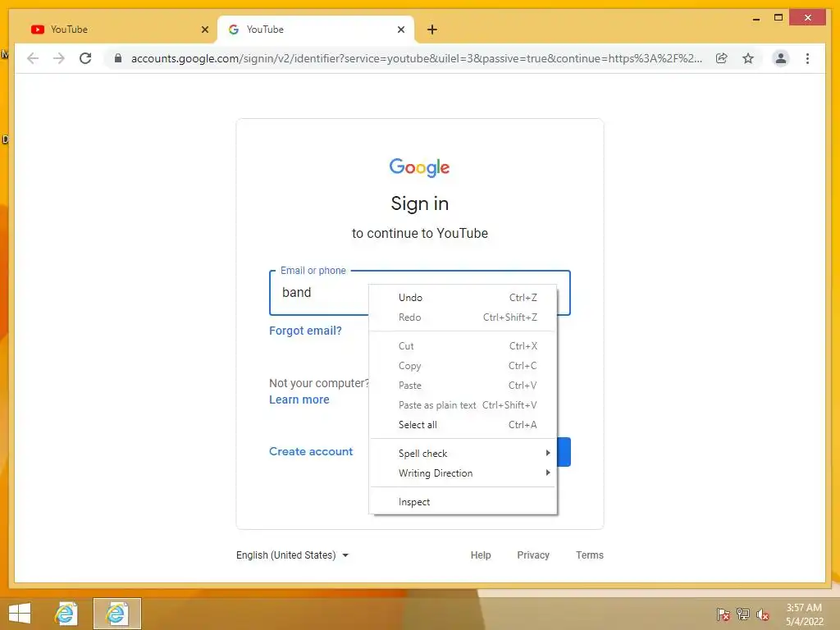
Task: Close the Google sign-in tab
Action: (400, 30)
